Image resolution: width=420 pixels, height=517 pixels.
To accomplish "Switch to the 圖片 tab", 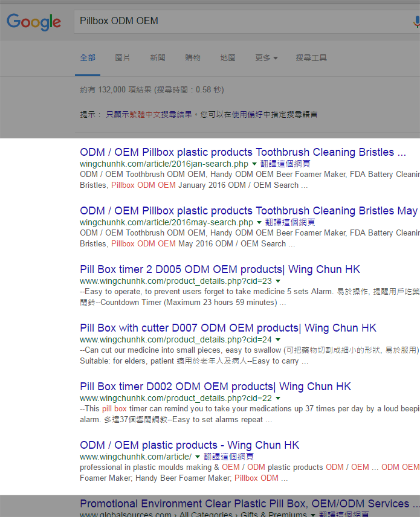I will (x=123, y=58).
